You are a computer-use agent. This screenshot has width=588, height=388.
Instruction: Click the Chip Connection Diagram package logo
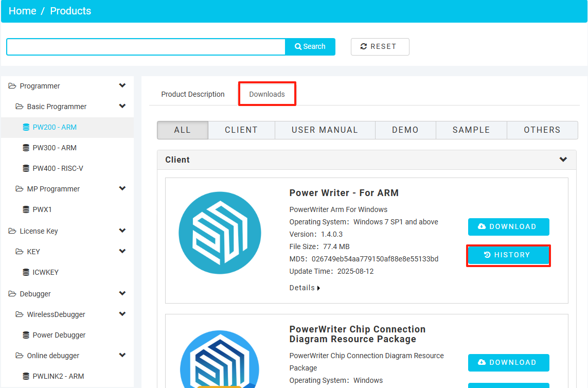pos(220,359)
